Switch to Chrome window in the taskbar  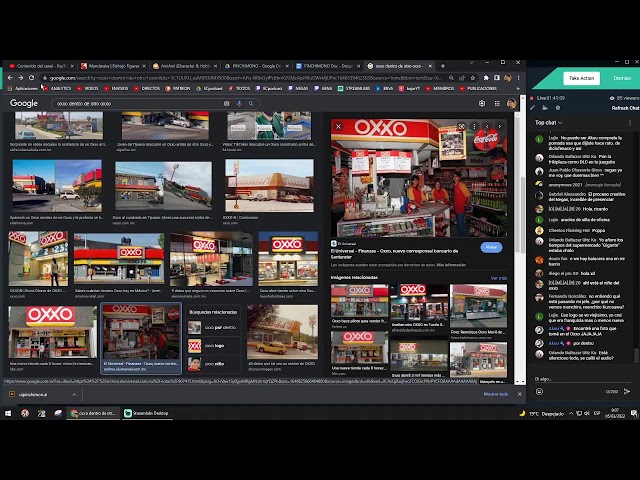pos(93,413)
